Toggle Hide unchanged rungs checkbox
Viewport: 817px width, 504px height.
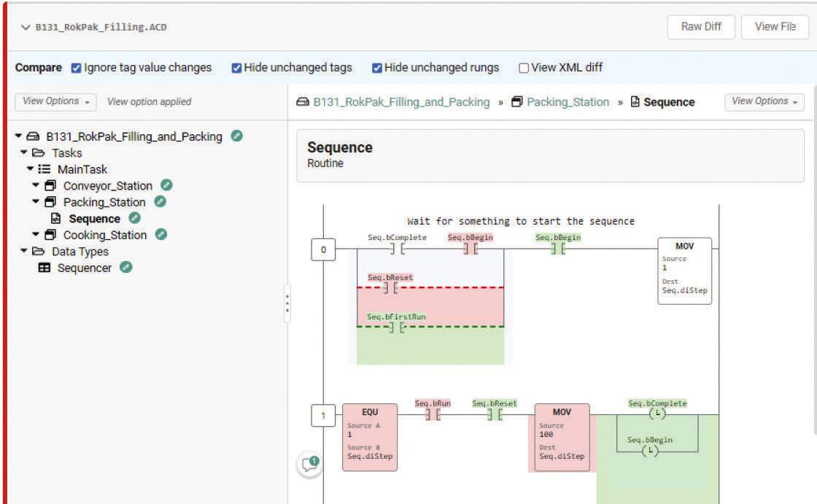coord(377,68)
